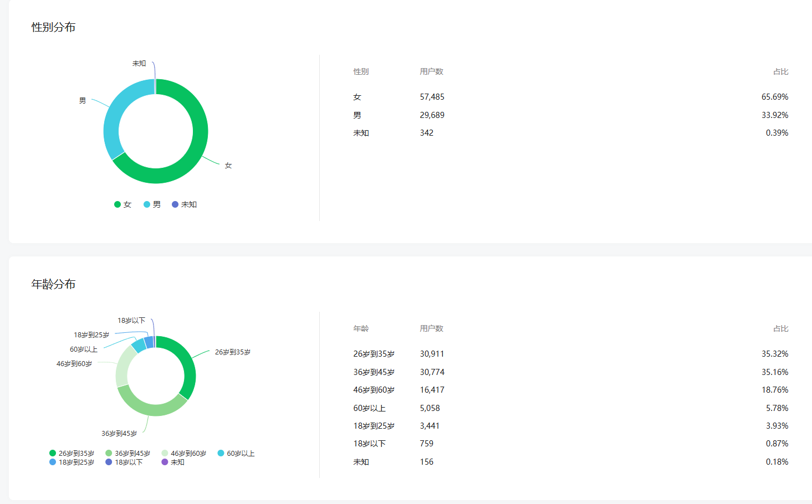
Task: Click the 36岁到45岁 legend marker
Action: pos(109,453)
